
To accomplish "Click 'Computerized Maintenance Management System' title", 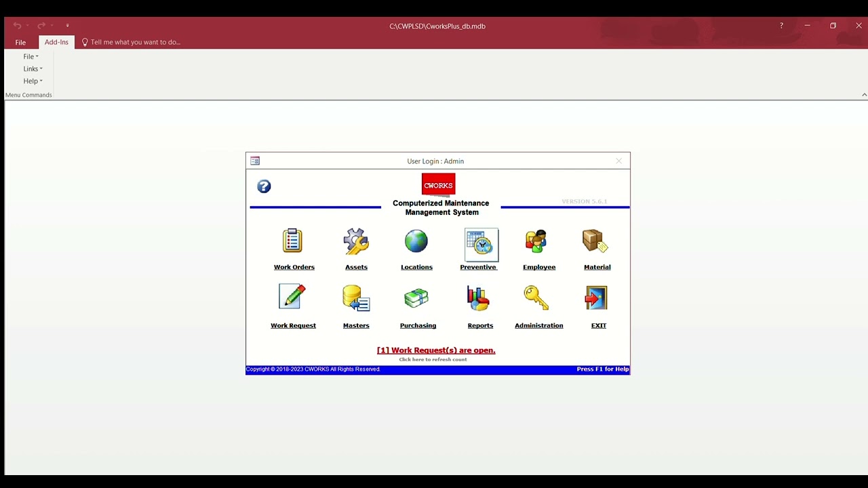I will 441,207.
